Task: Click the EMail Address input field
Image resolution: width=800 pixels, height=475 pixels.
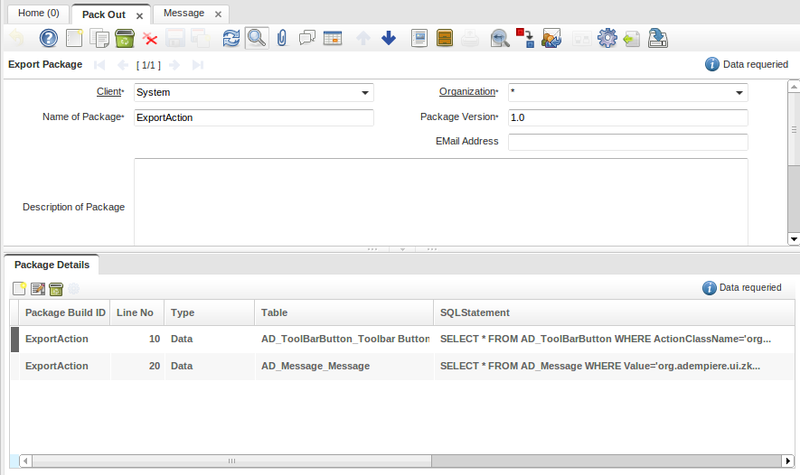Action: (628, 142)
